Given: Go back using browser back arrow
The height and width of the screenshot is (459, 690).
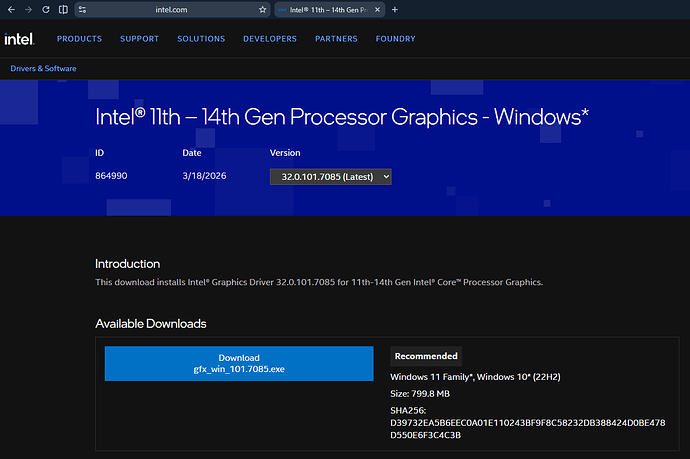Looking at the screenshot, I should click(x=11, y=10).
